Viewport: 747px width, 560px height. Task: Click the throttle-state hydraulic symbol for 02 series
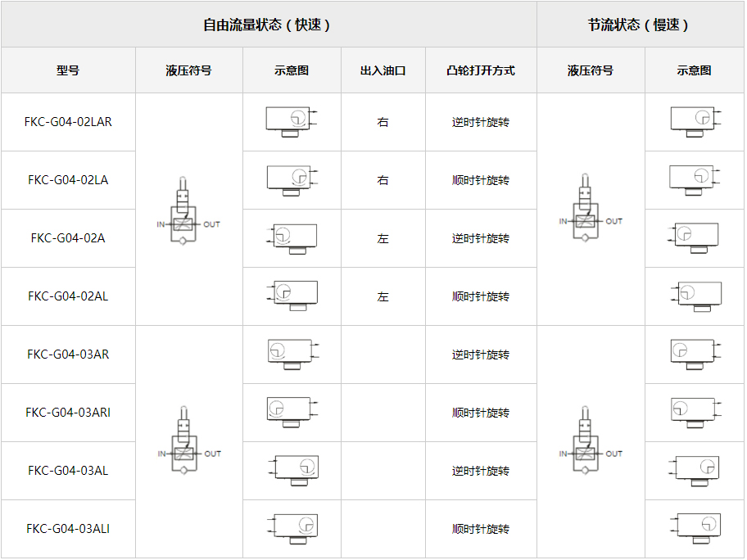(590, 208)
